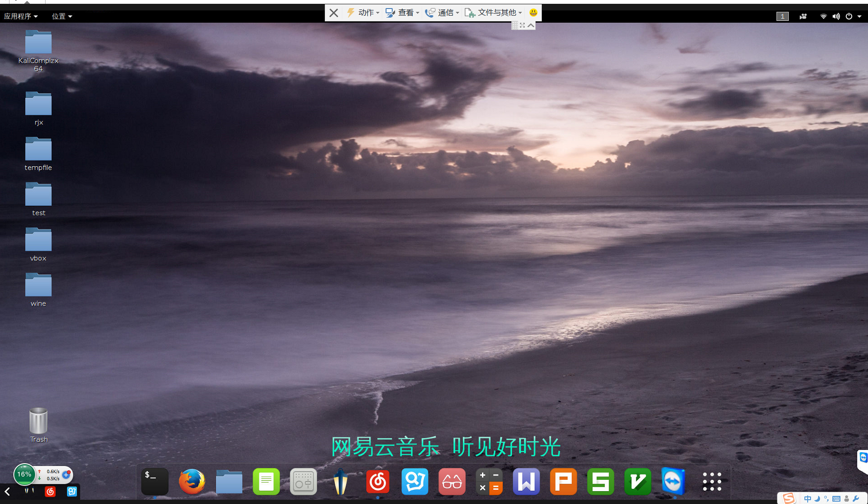Select the wine folder on desktop
The image size is (868, 504).
(38, 290)
